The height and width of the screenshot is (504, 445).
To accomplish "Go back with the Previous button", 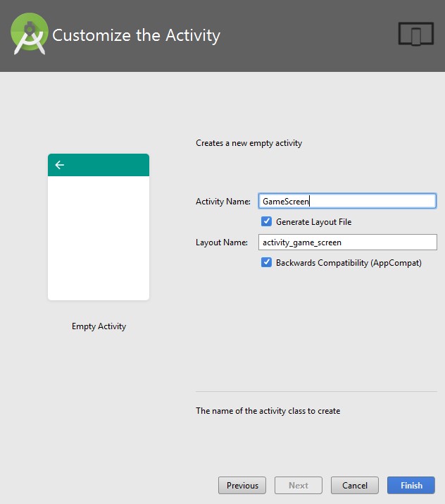I will click(x=242, y=485).
